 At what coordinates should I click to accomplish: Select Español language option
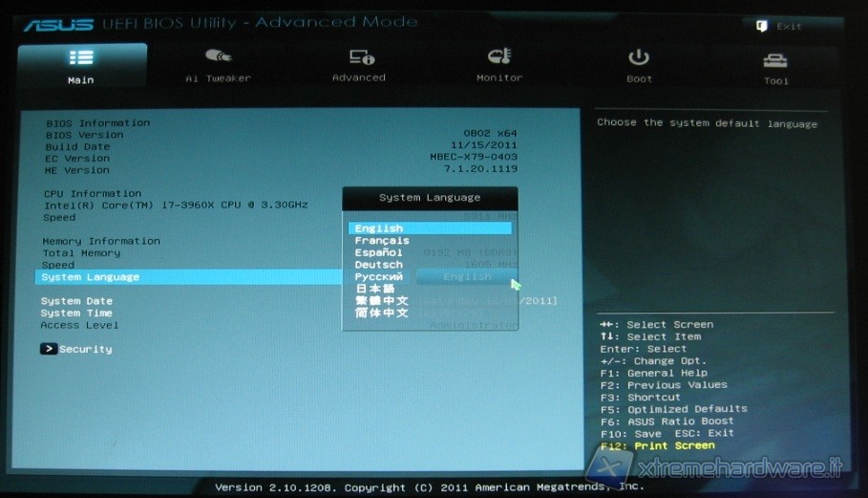(x=379, y=252)
